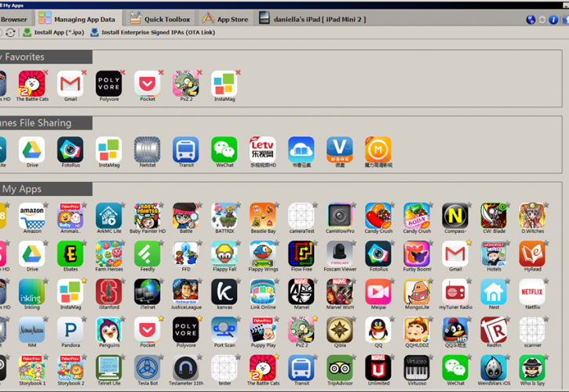Open Flow Free app icon
This screenshot has height=392, width=569.
pyautogui.click(x=301, y=254)
